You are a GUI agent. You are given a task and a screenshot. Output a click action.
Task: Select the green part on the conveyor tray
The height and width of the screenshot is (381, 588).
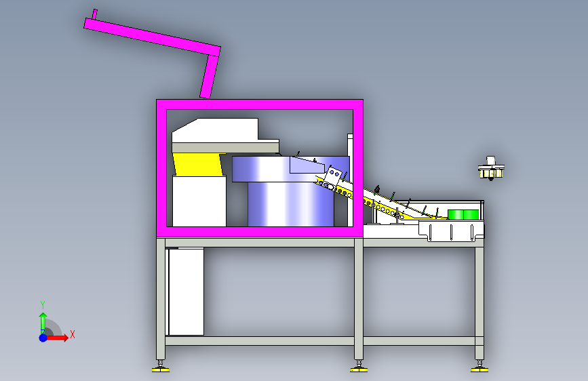point(463,215)
